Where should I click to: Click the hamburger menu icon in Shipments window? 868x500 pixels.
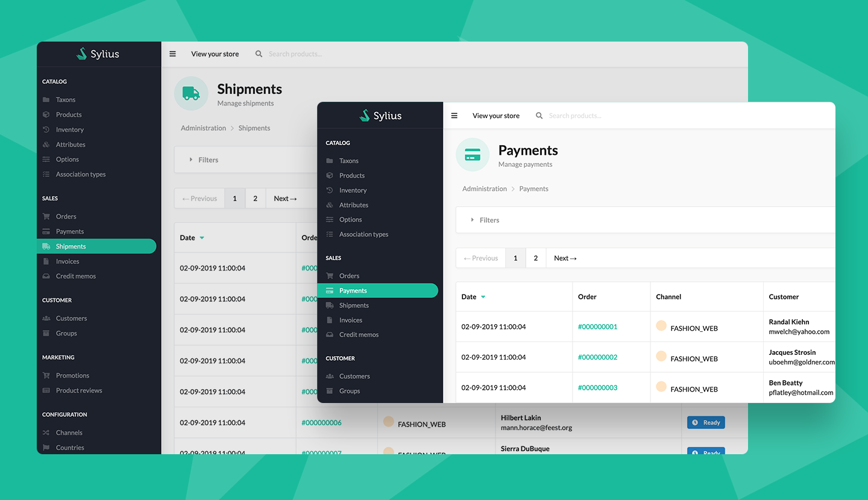[x=172, y=54]
